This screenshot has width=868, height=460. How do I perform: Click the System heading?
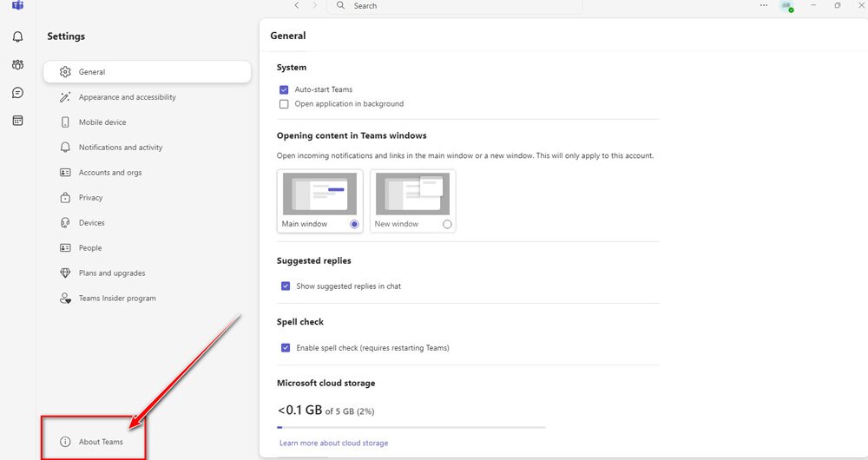(x=291, y=68)
